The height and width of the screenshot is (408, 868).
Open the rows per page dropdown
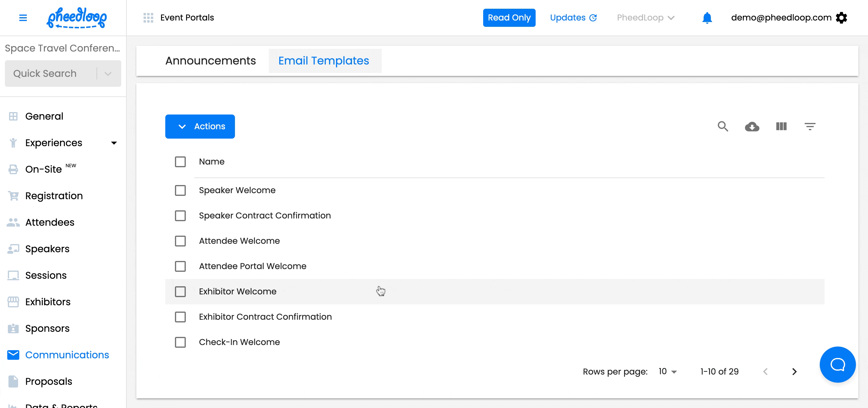pos(667,372)
